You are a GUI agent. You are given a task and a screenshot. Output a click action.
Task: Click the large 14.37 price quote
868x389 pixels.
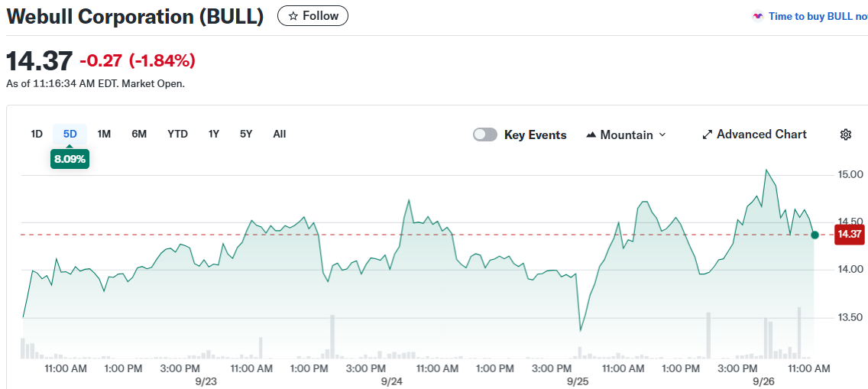(x=39, y=60)
